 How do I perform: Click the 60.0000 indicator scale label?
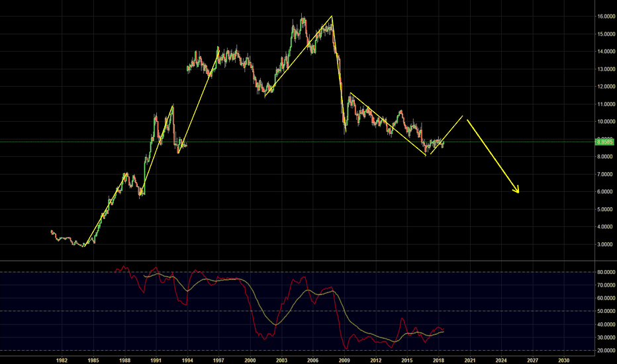click(x=606, y=298)
